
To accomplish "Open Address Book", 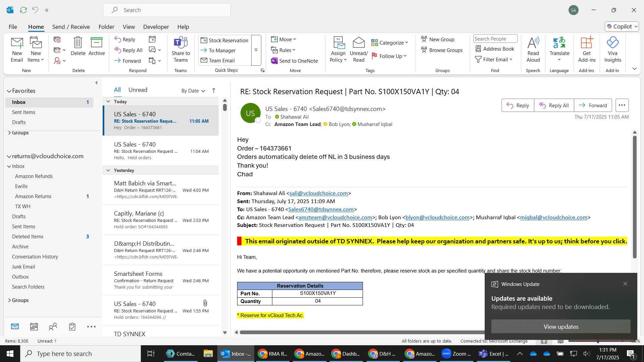I will click(495, 49).
